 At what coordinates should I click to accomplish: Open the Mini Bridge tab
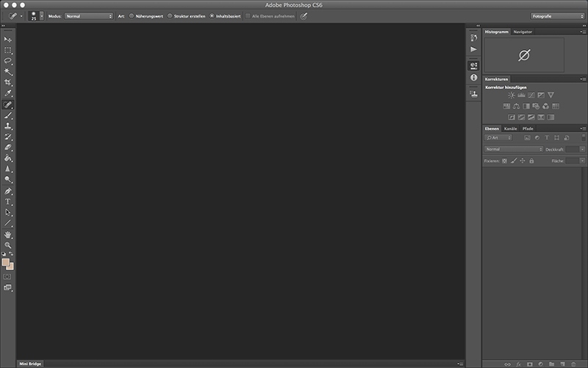[30, 364]
